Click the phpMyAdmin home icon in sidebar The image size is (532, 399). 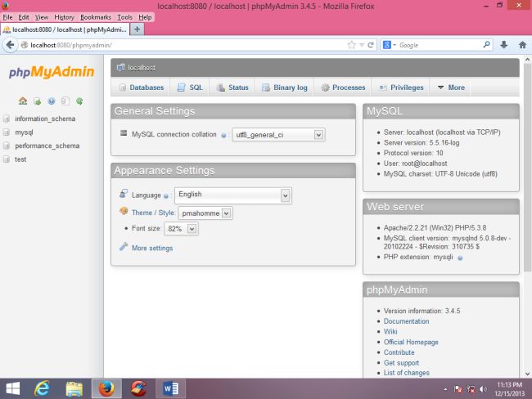pyautogui.click(x=23, y=101)
